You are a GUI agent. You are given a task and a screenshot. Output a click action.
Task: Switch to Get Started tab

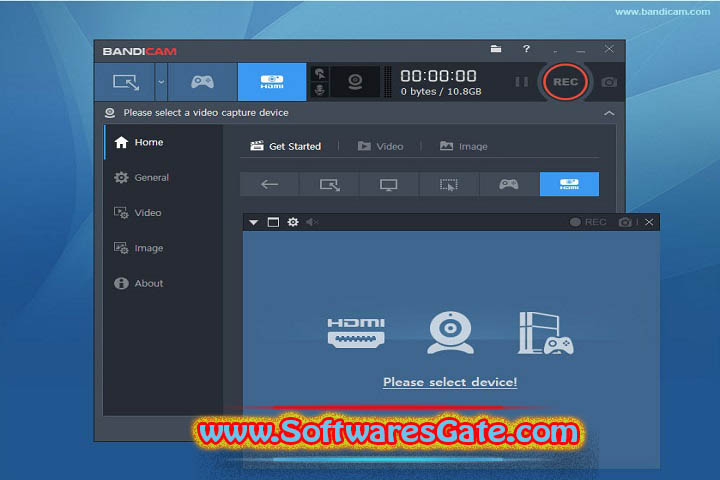click(x=286, y=147)
